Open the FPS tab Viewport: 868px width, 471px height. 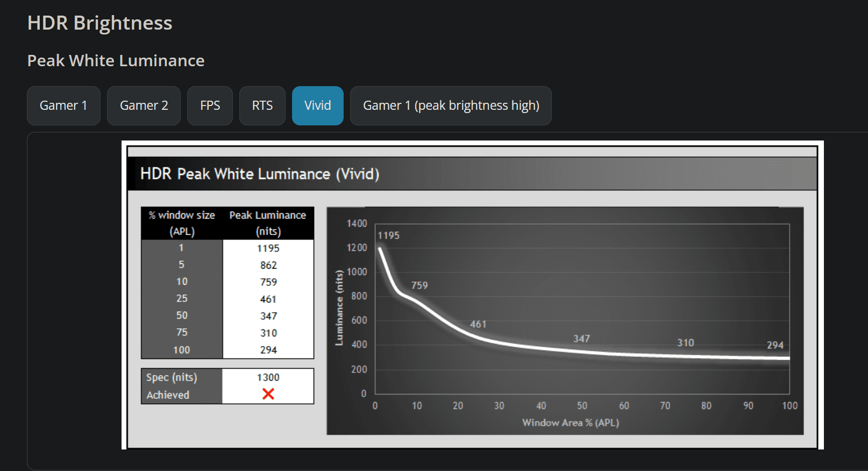tap(210, 106)
